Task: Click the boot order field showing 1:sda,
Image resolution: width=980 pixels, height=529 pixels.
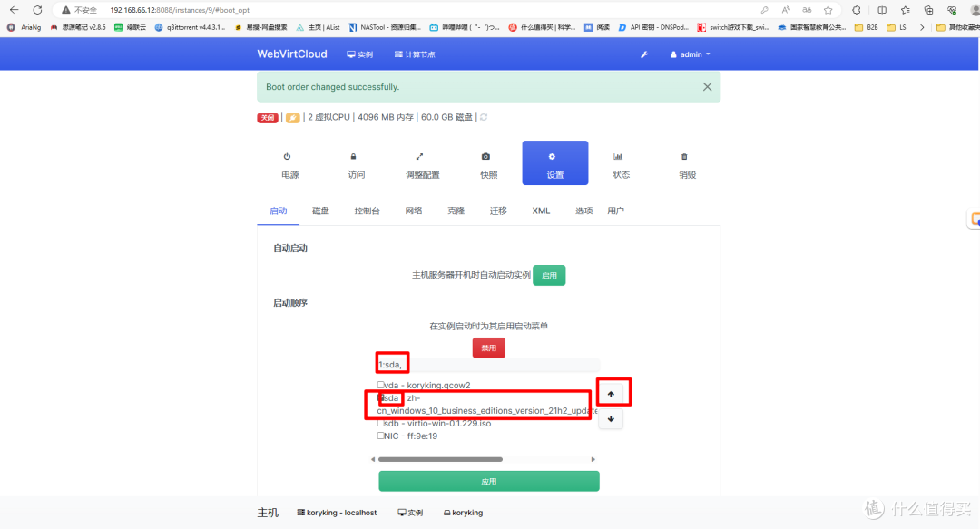Action: (488, 365)
